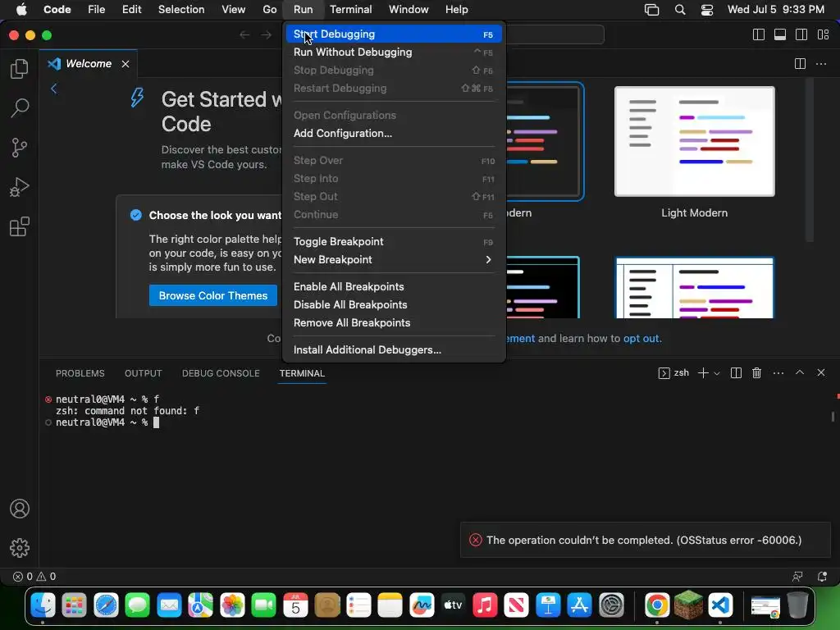Open Customize Layout icon in title bar
Screen dimensions: 840x630
(824, 34)
